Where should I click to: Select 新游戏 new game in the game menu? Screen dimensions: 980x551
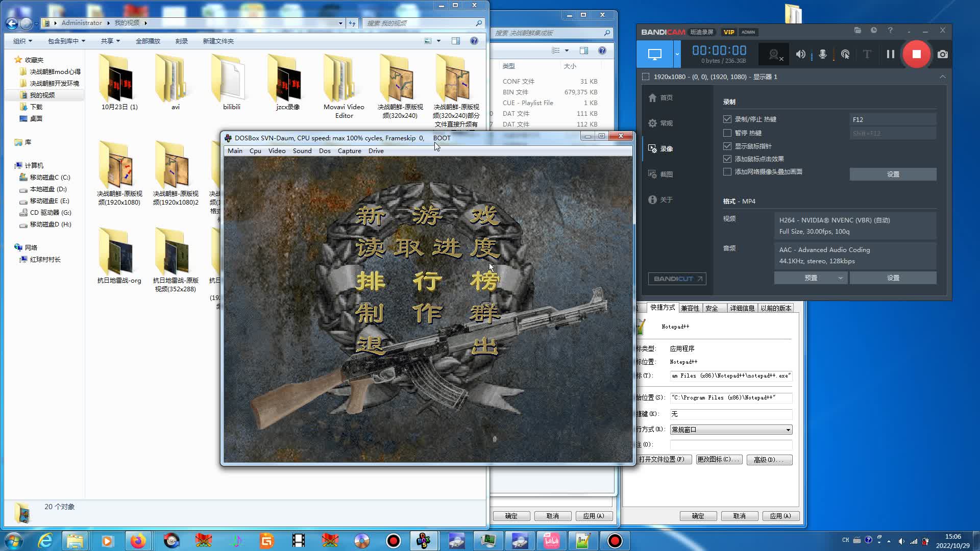tap(428, 216)
